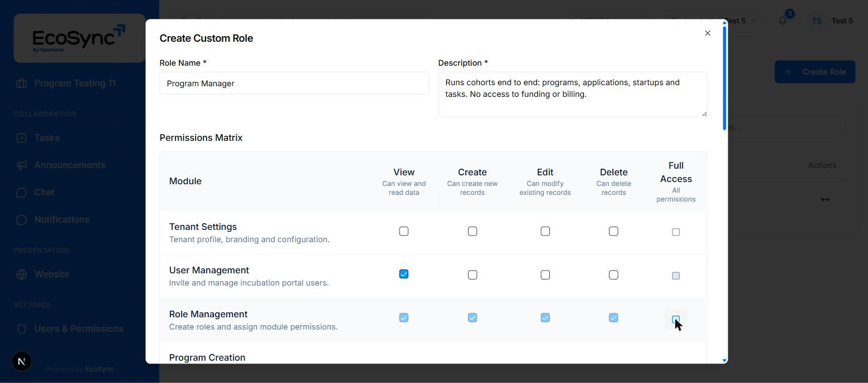Click the Announcements megaphone icon

click(22, 165)
